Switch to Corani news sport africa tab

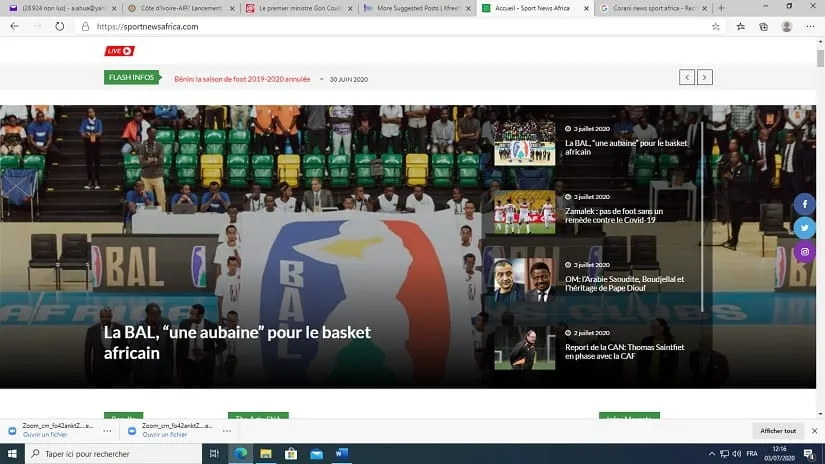[x=653, y=8]
